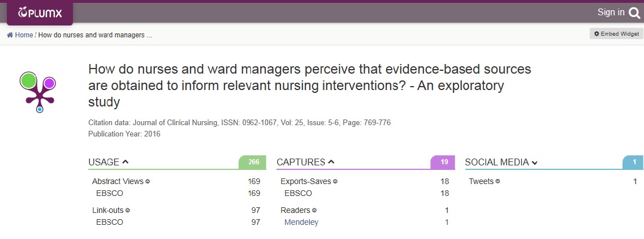The width and height of the screenshot is (644, 239).
Task: Click the Sign in link
Action: coord(611,12)
